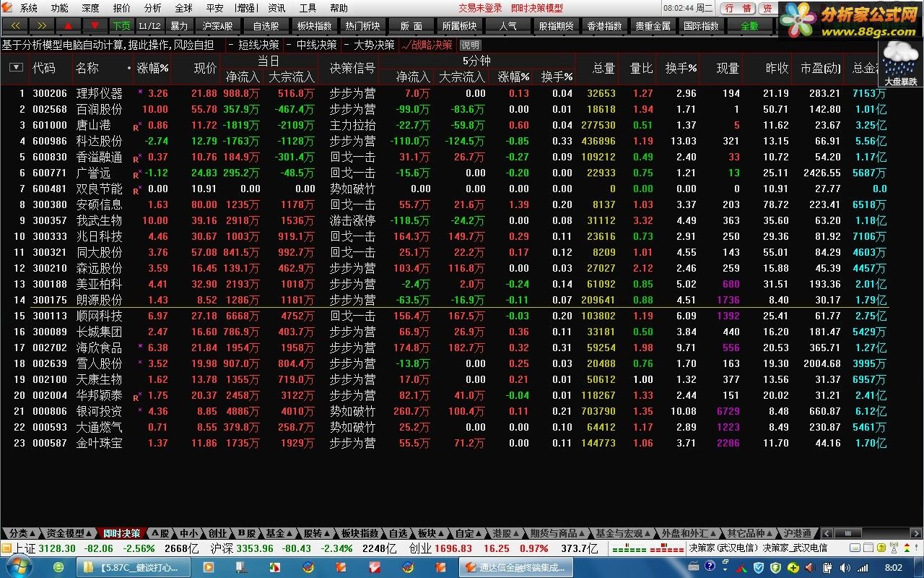Select the row for 理邦仪器

point(444,93)
